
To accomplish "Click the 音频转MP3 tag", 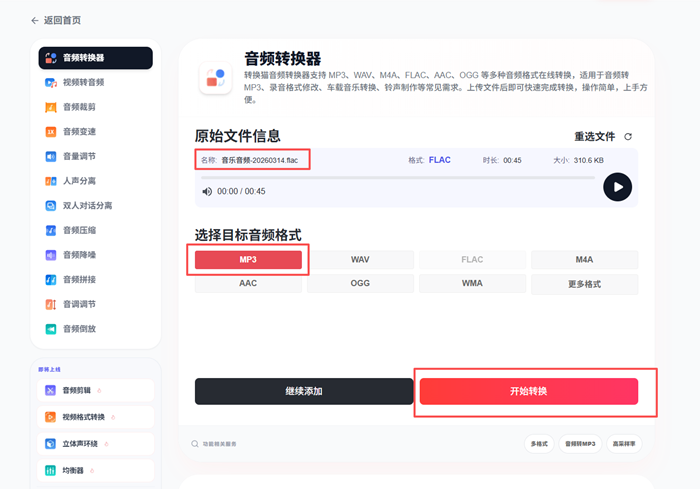I will 580,444.
